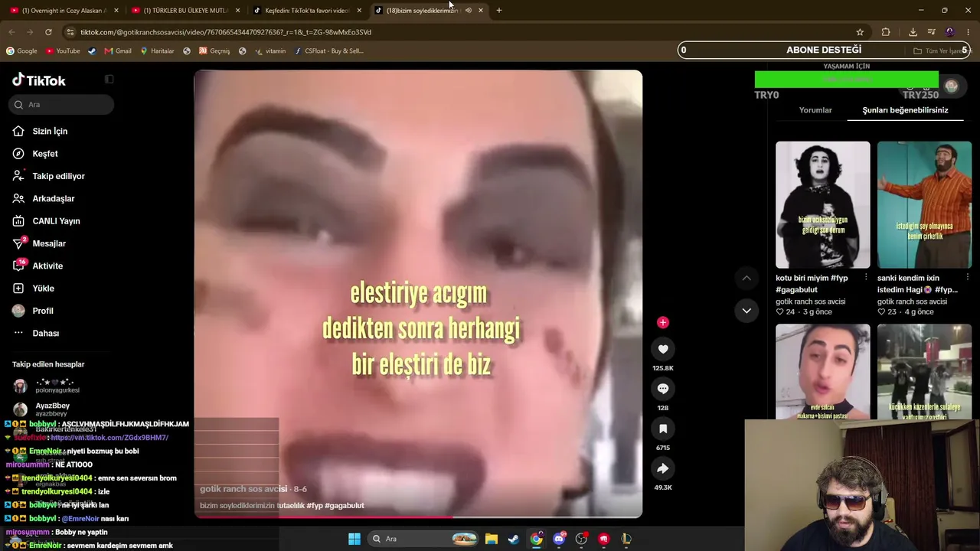Screen dimensions: 980x551
Task: Open Steam from taskbar
Action: click(x=514, y=539)
